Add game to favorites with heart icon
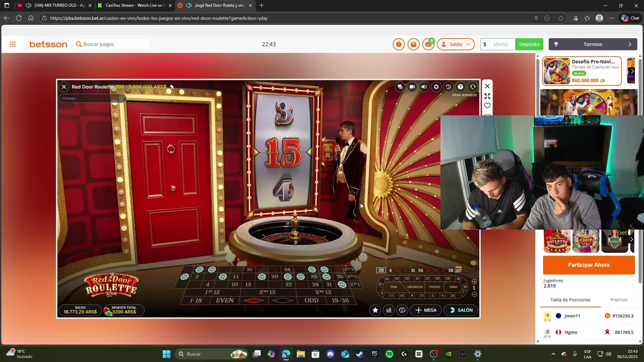 coord(487,106)
